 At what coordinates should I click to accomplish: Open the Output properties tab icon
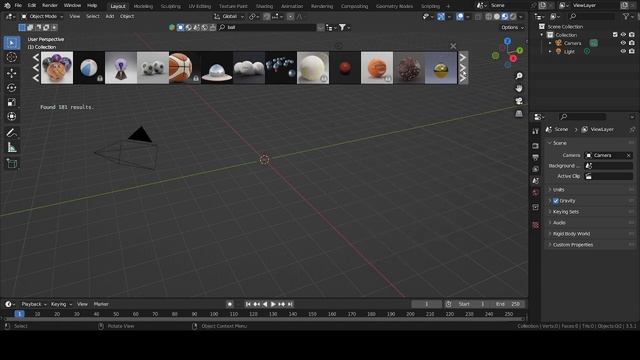tap(536, 157)
